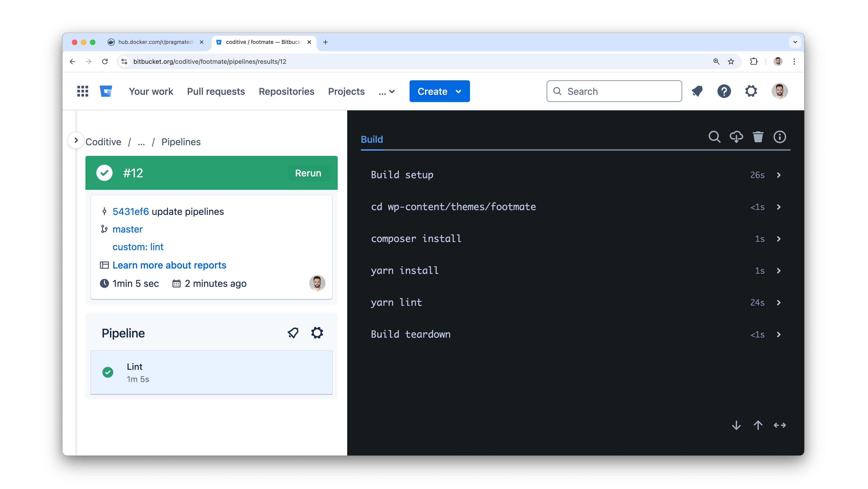Open the app switcher grid icon
The width and height of the screenshot is (868, 489).
(83, 91)
